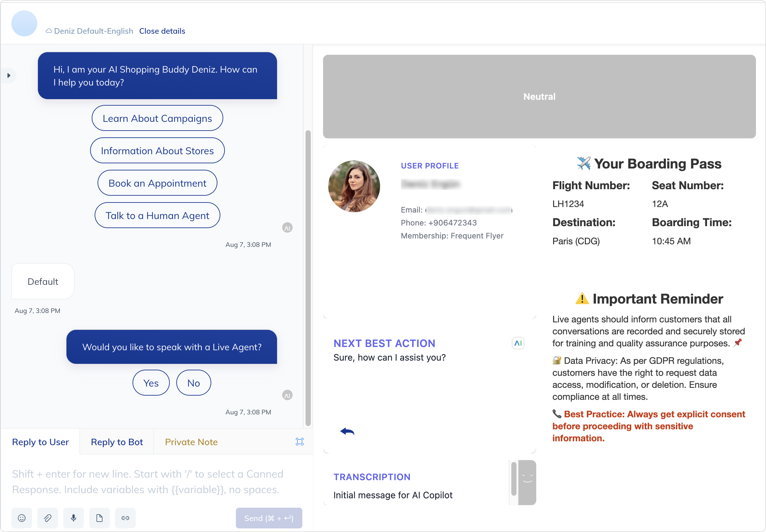Choose Talk to a Human Agent option
The height and width of the screenshot is (532, 766).
157,216
